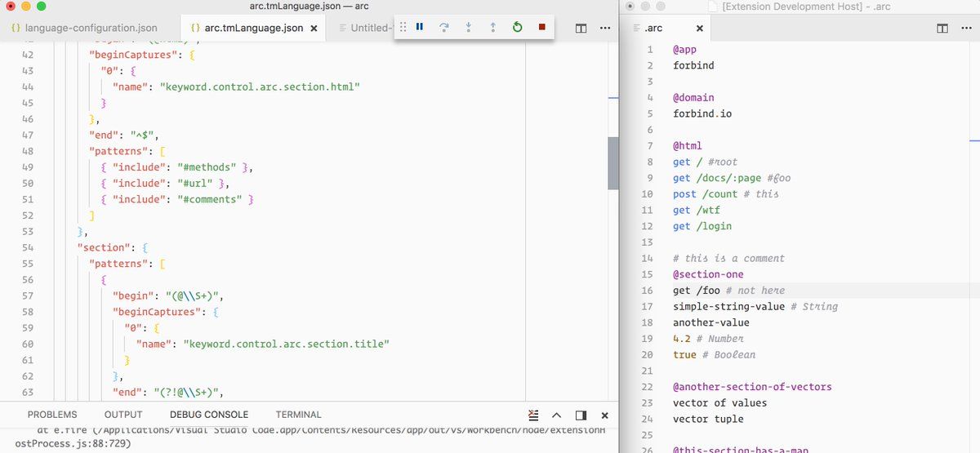Image resolution: width=980 pixels, height=453 pixels.
Task: Click the @html section line
Action: 688,145
